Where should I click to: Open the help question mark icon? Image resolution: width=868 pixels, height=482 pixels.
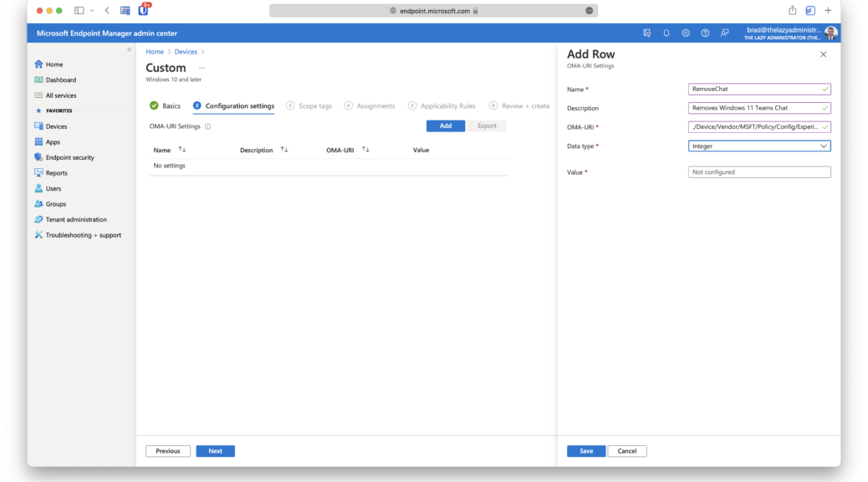[x=705, y=33]
